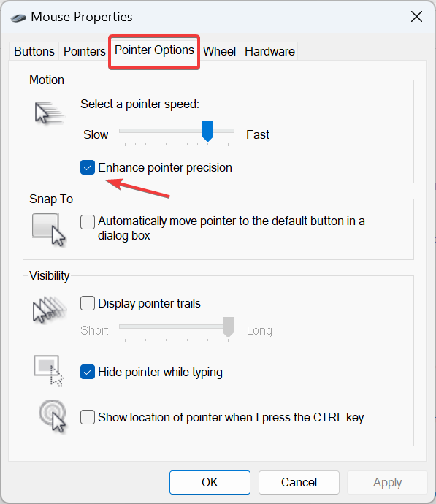Viewport: 436px width, 504px height.
Task: Switch to the Wheel tab
Action: tap(219, 51)
